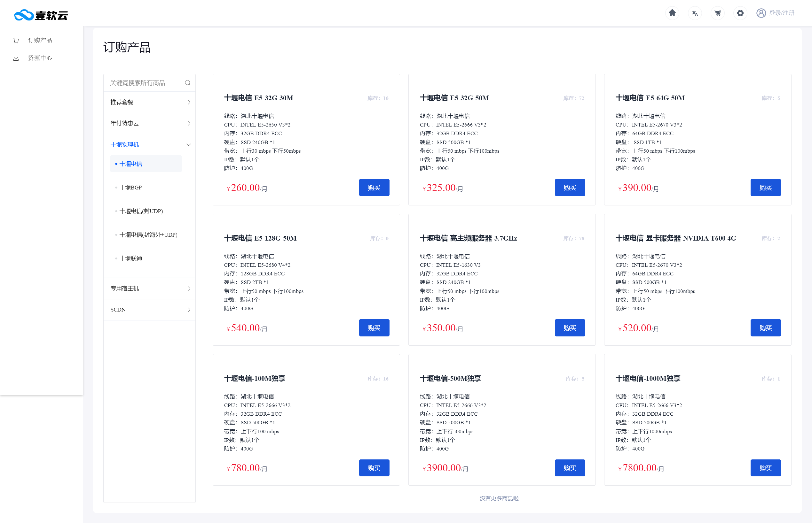Screen dimensions: 812x523
Task: Click the settings gear icon
Action: (x=740, y=13)
